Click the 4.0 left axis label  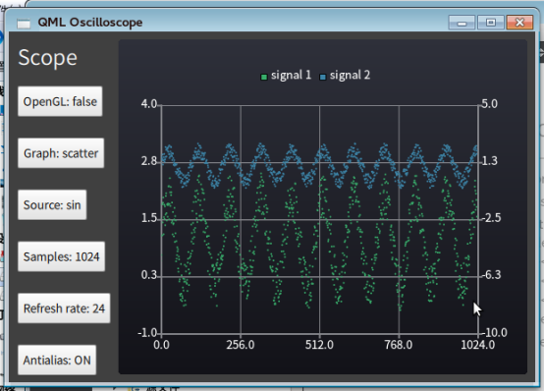[x=149, y=104]
